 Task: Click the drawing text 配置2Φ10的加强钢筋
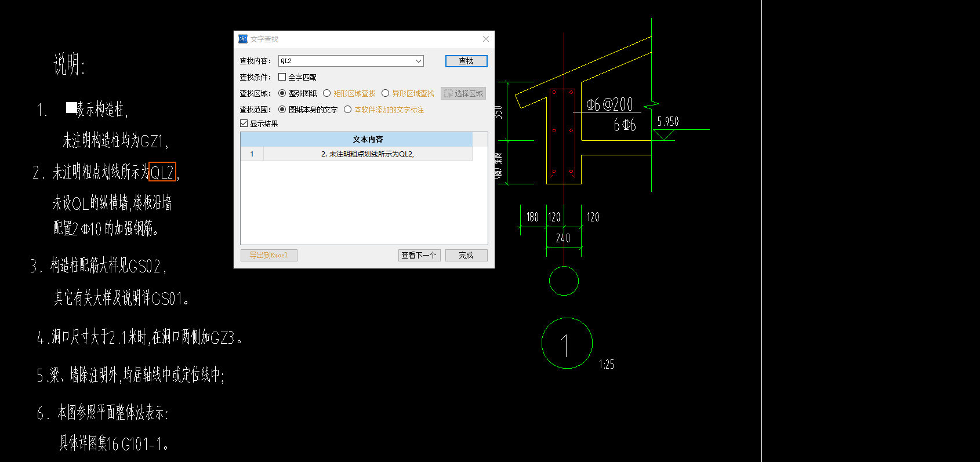point(106,228)
